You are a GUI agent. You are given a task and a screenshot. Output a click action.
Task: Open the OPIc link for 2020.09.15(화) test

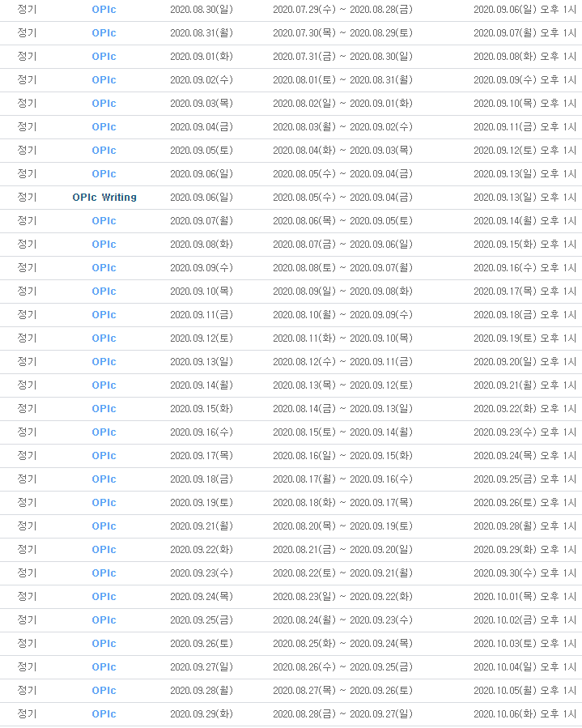[x=104, y=409]
